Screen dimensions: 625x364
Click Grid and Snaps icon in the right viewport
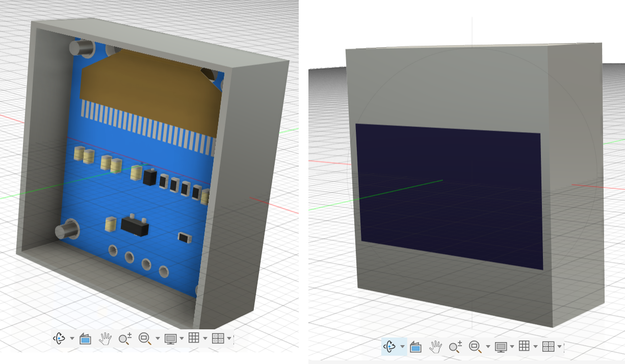click(x=524, y=347)
